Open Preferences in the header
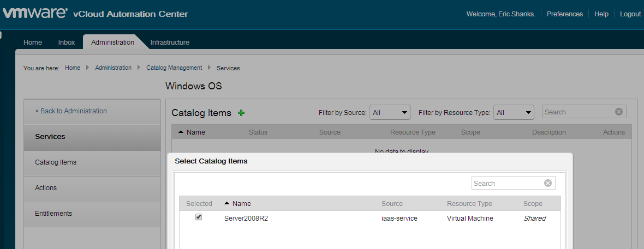 (x=565, y=14)
